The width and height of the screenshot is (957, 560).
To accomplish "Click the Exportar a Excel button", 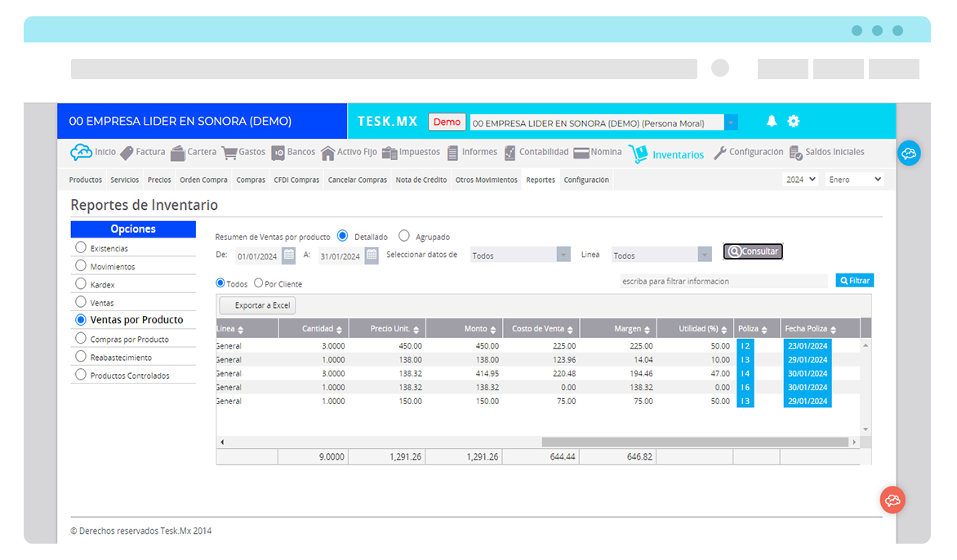I will click(257, 304).
